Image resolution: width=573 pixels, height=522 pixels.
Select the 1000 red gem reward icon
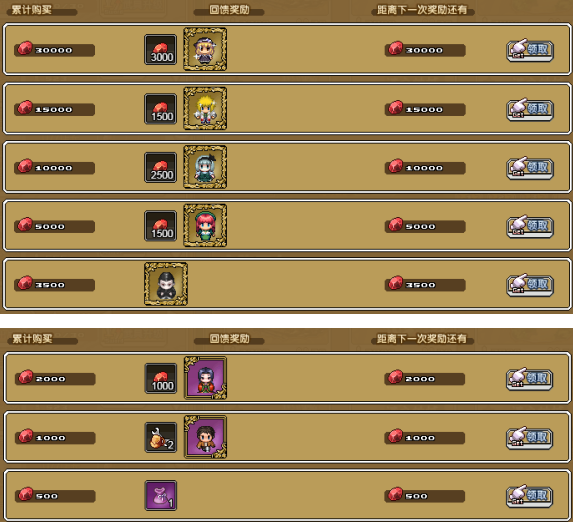[x=161, y=378]
